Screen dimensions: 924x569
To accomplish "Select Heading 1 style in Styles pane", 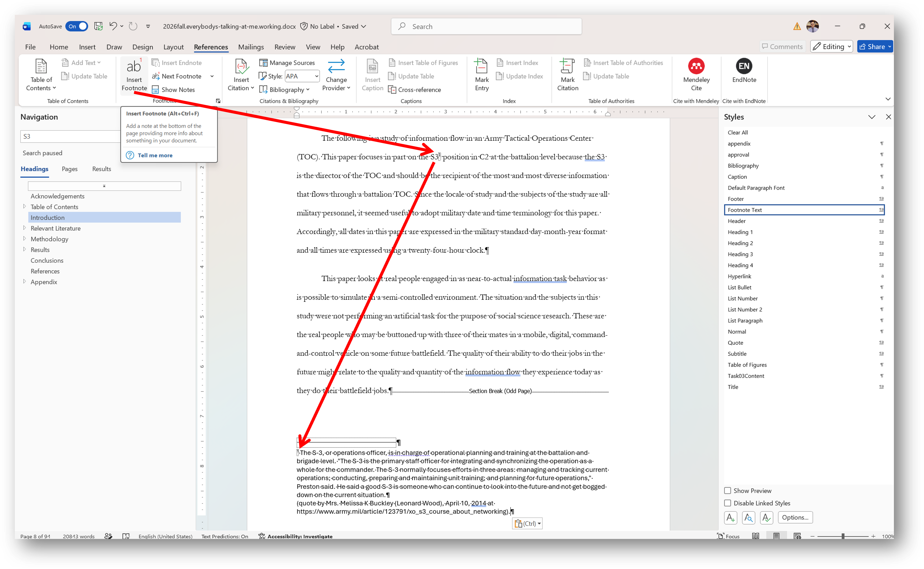I will 804,232.
